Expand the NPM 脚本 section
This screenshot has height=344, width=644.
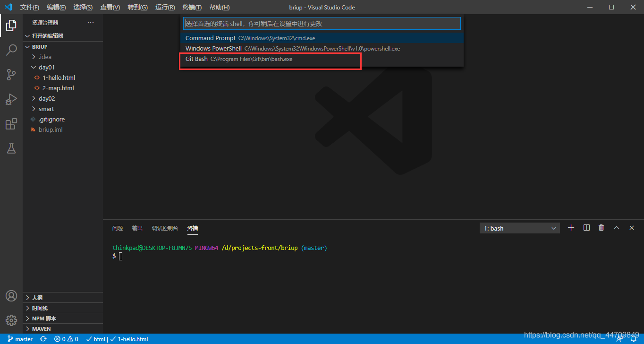coord(63,318)
